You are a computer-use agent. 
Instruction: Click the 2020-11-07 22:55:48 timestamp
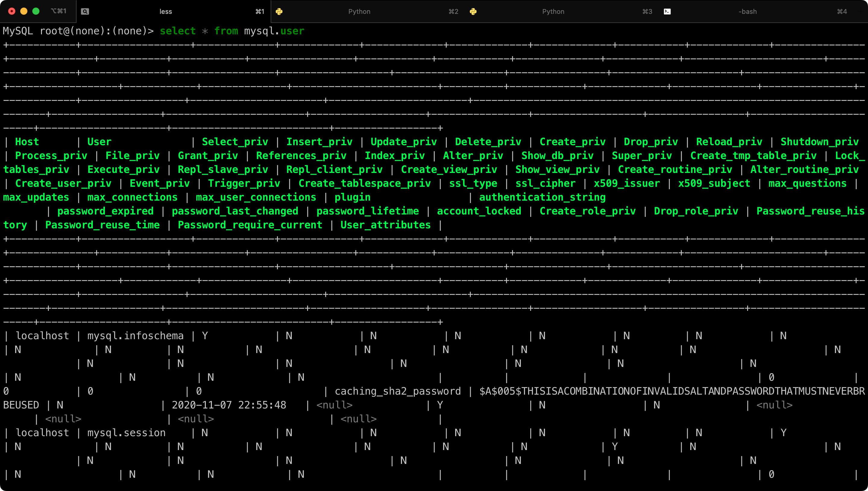click(x=229, y=405)
